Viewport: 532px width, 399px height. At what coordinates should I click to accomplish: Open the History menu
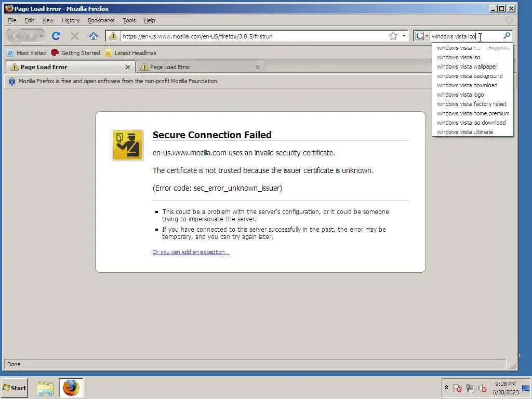pyautogui.click(x=71, y=20)
